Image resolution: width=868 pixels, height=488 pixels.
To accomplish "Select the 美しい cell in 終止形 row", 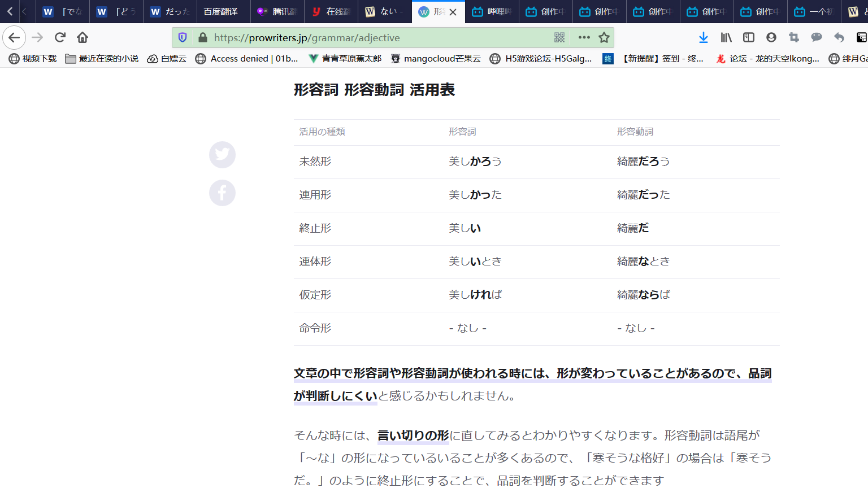I will point(465,228).
